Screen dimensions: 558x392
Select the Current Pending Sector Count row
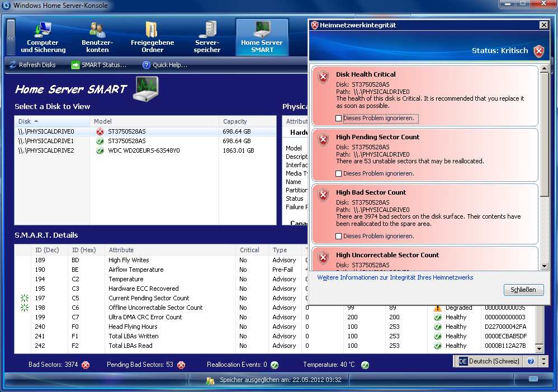(161, 298)
